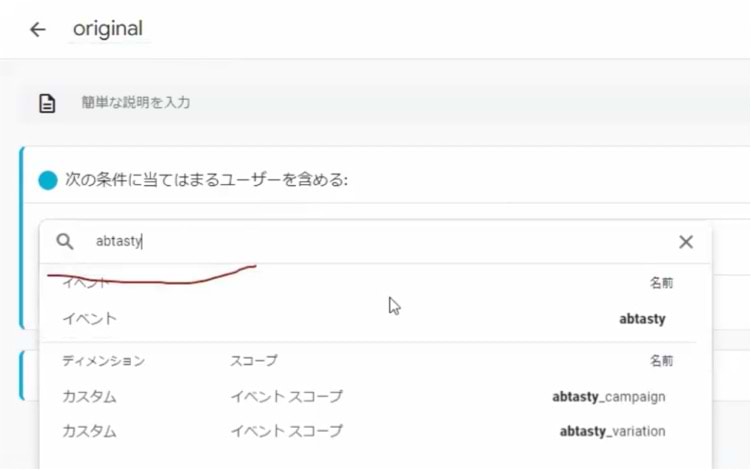
Task: Click the blue circle condition indicator
Action: [x=48, y=181]
